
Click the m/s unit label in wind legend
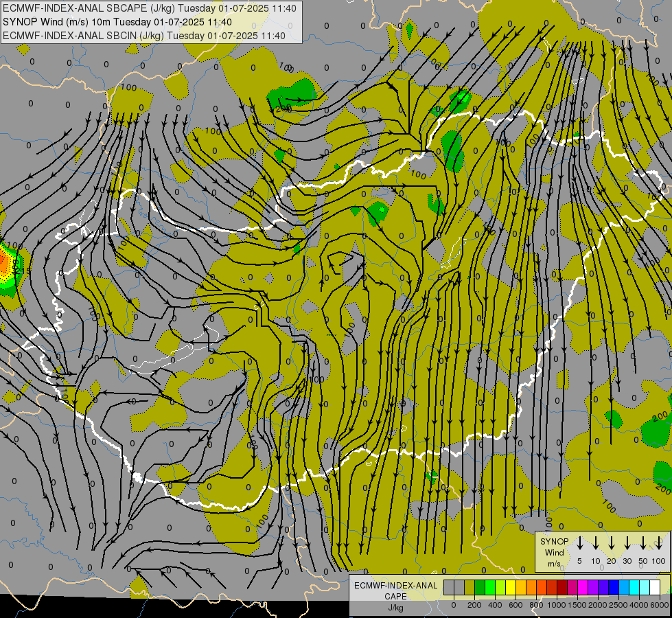click(554, 564)
